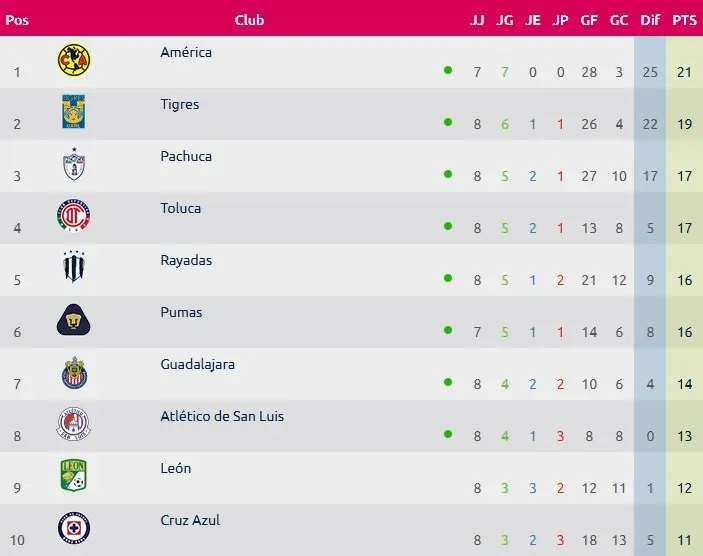703x556 pixels.
Task: Click the Club column header
Action: (249, 20)
